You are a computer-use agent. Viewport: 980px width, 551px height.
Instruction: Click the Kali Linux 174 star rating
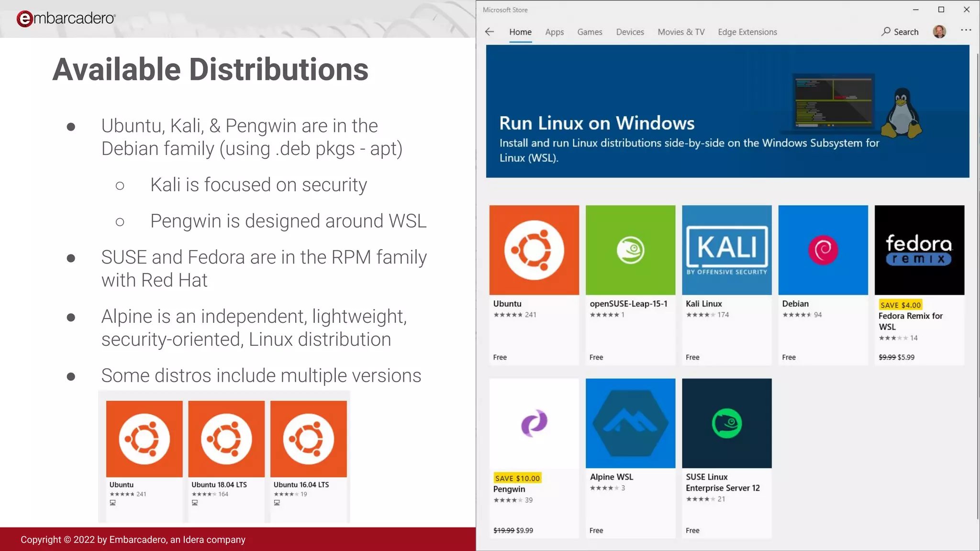pos(707,315)
